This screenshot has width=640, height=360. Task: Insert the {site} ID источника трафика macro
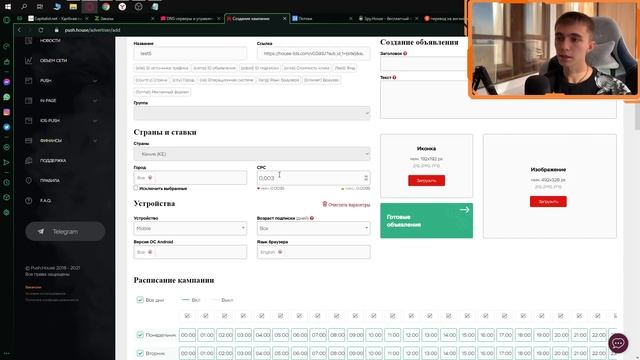(162, 68)
